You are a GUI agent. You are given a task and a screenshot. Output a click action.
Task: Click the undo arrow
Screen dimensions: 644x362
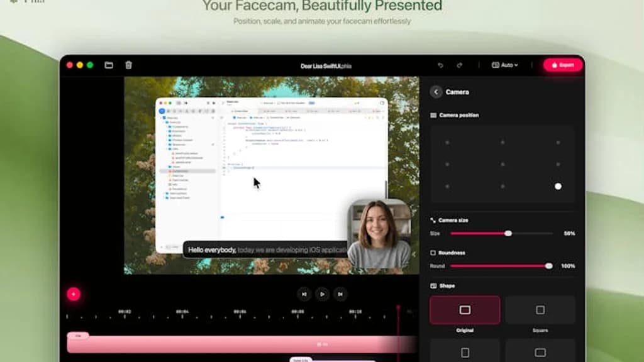(x=440, y=65)
